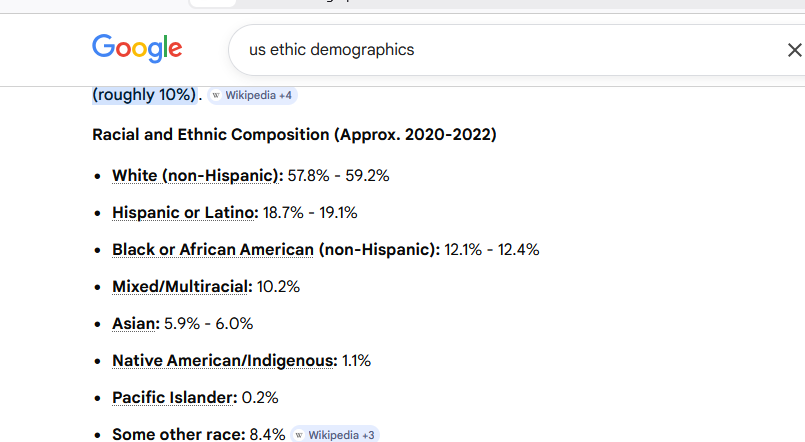Click into the search query field
This screenshot has width=805, height=442.
coord(500,50)
